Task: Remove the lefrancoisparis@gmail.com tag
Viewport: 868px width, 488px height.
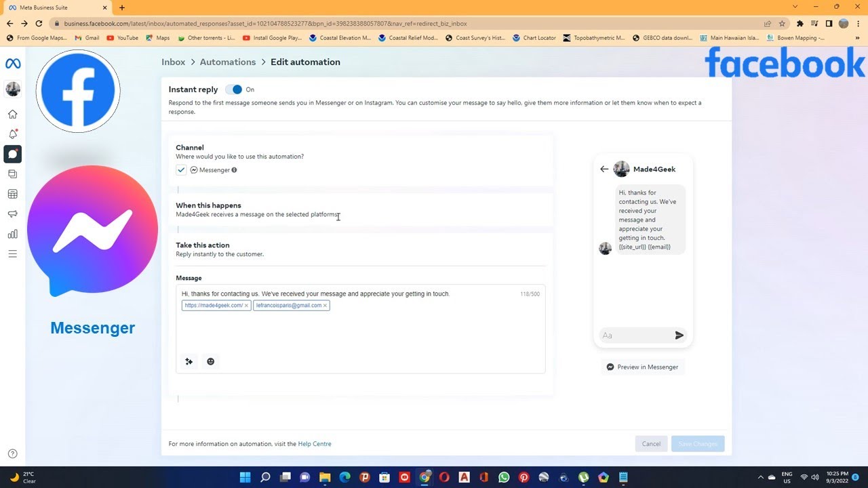Action: [x=325, y=306]
